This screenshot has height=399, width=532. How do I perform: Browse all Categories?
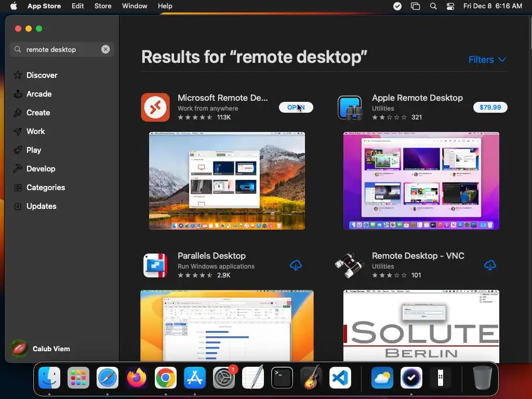click(x=39, y=187)
